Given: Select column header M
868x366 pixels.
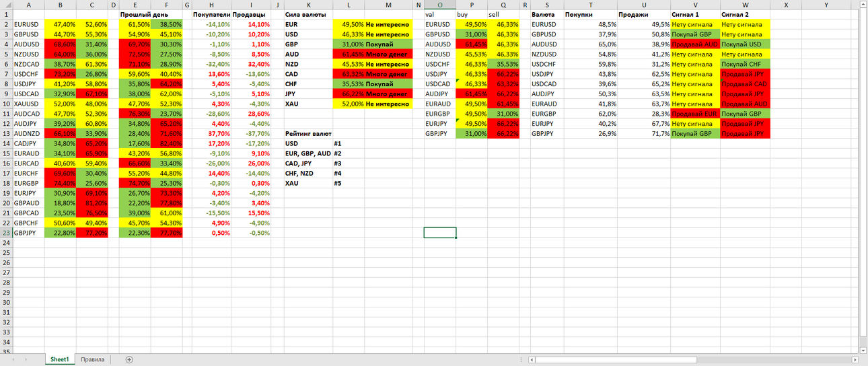Looking at the screenshot, I should click(x=388, y=4).
